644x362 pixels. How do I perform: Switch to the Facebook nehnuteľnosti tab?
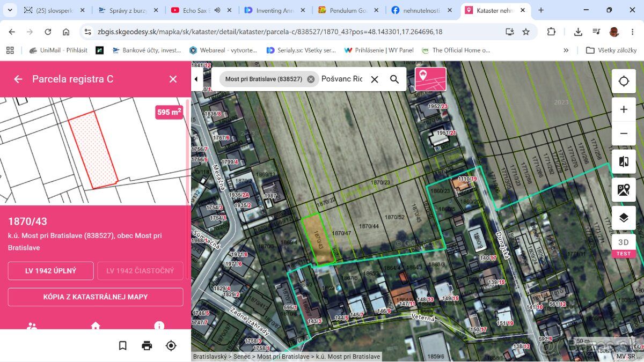[x=421, y=10]
